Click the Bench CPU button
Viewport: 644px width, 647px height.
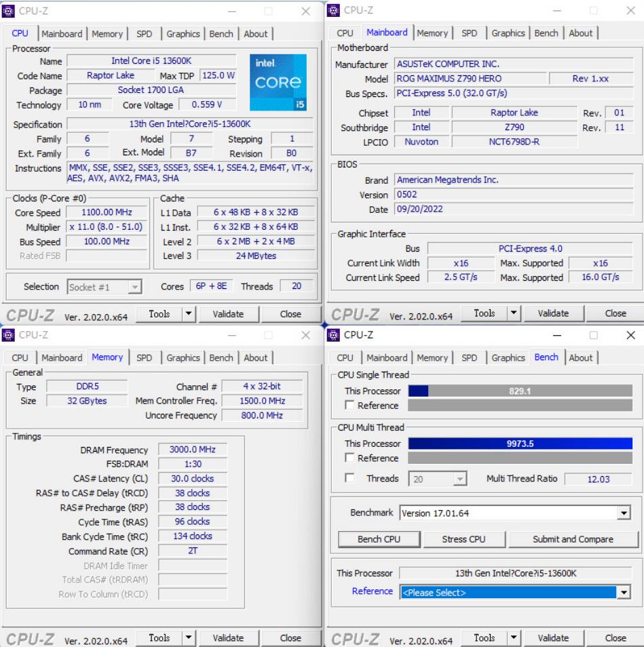[x=379, y=539]
